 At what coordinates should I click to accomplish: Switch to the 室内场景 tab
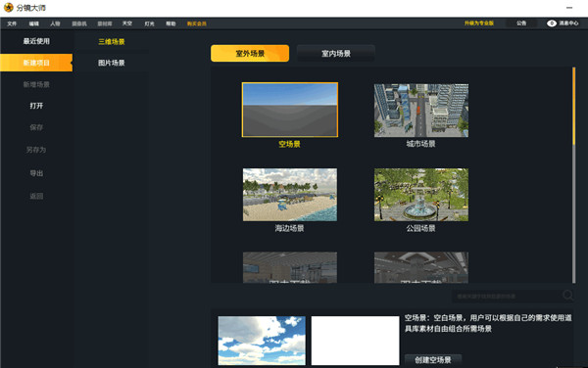tap(335, 54)
